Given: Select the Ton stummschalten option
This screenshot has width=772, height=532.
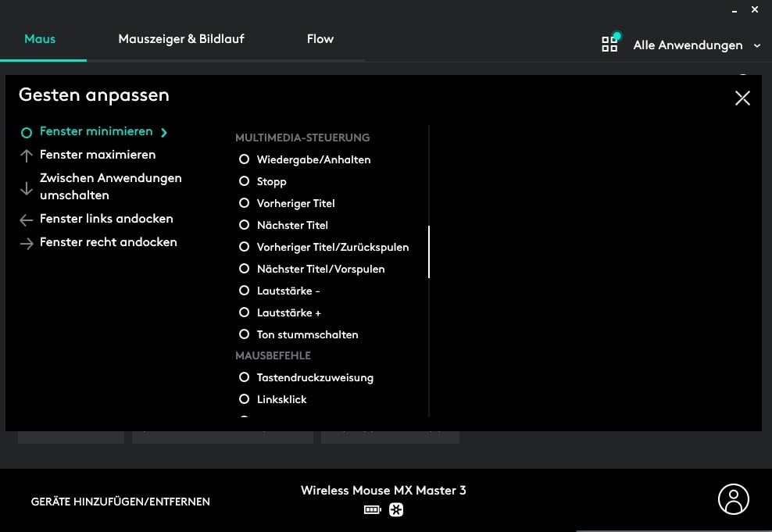Looking at the screenshot, I should point(298,334).
